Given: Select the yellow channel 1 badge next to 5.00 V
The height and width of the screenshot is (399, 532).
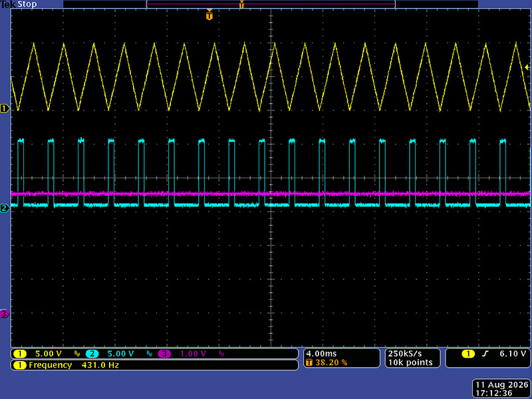Looking at the screenshot, I should click(20, 354).
